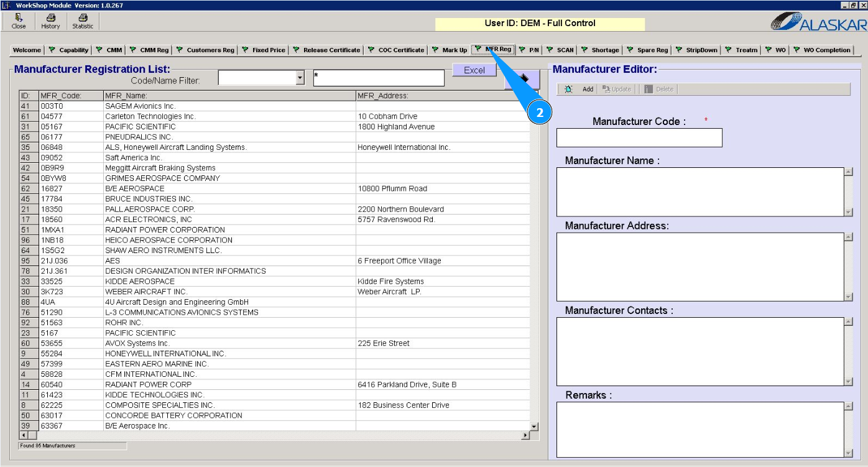This screenshot has height=467, width=868.
Task: Open the Statistic report icon
Action: [83, 18]
